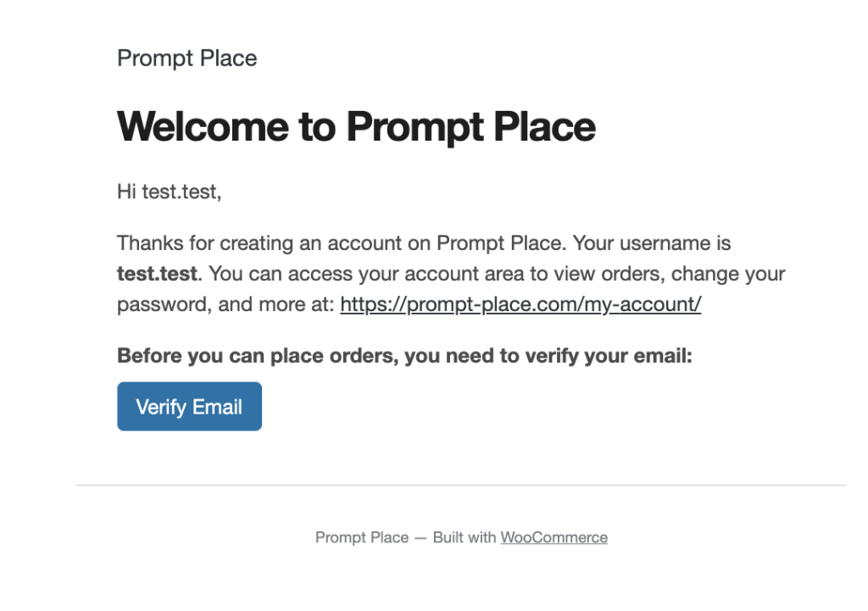Open the prompt-place.com my-account link

point(520,304)
